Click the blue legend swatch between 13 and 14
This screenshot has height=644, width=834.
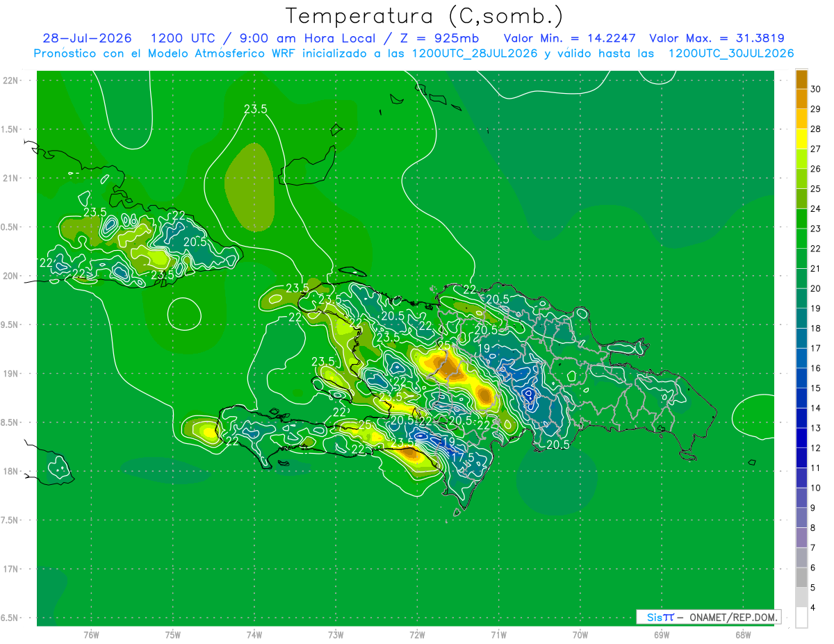pos(801,418)
